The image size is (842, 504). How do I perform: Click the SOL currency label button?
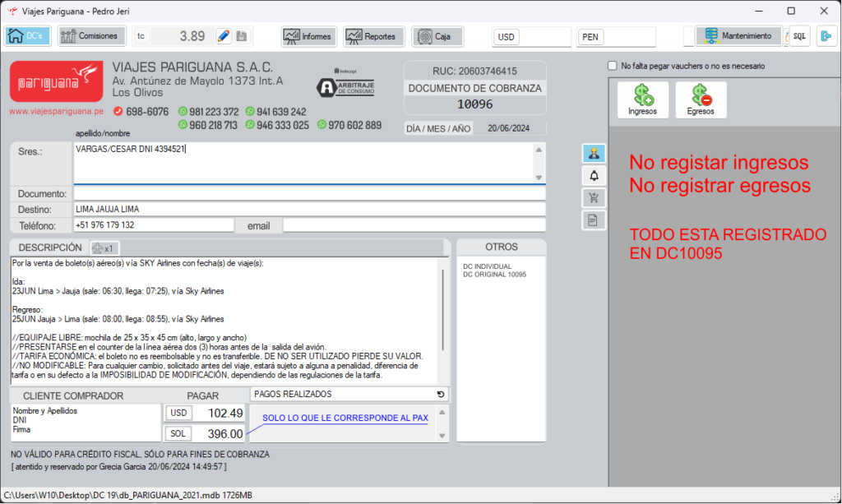(178, 433)
